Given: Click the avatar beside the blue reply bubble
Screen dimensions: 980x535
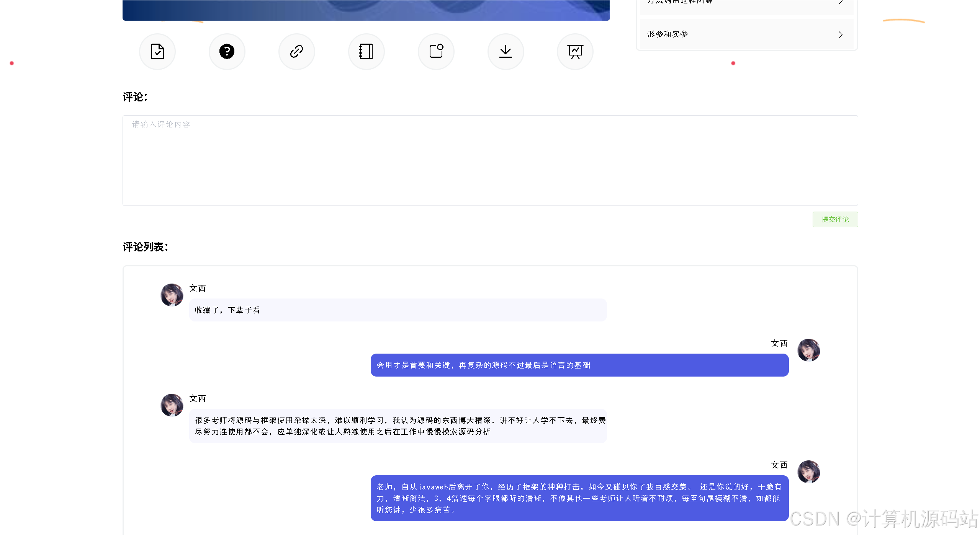Looking at the screenshot, I should [x=809, y=350].
